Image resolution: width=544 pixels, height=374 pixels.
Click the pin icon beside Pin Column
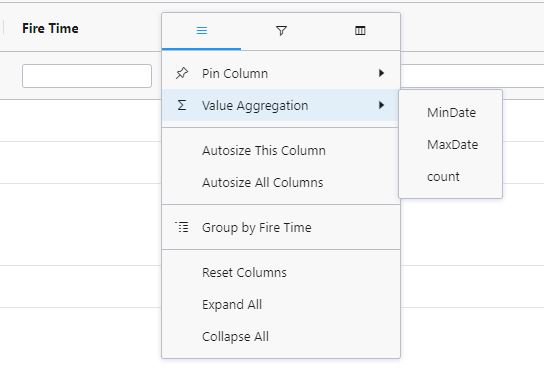(182, 73)
